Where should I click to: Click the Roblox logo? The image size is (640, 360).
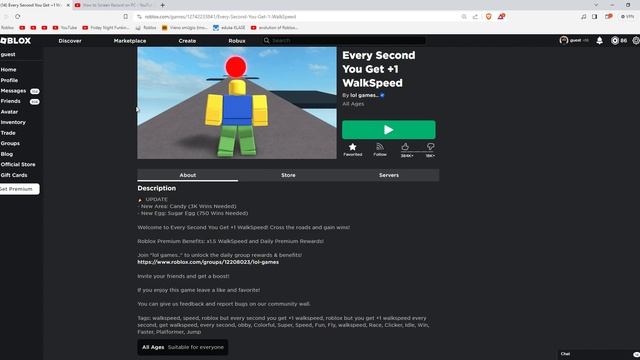(16, 41)
